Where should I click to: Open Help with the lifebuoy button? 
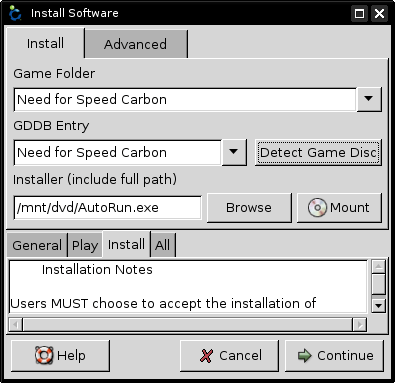point(60,356)
